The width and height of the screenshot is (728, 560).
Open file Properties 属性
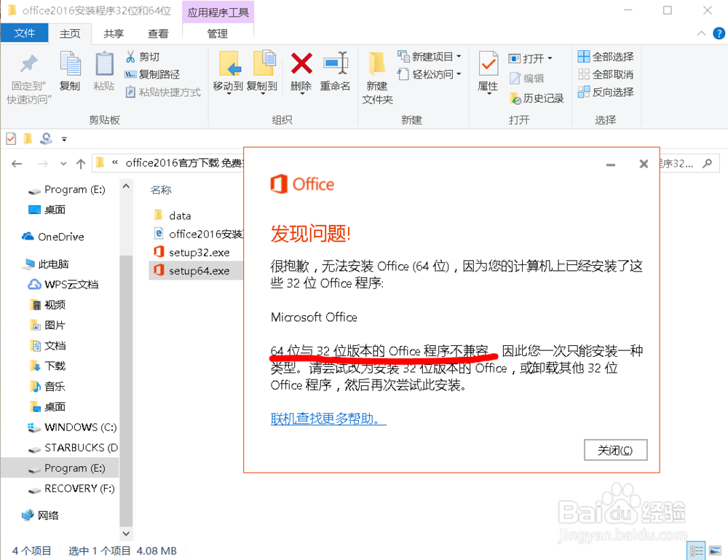coord(488,72)
